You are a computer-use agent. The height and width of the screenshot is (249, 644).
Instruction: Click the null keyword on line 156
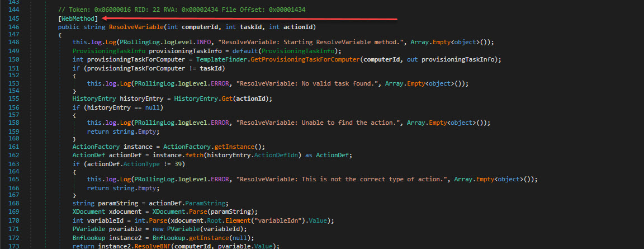click(153, 107)
